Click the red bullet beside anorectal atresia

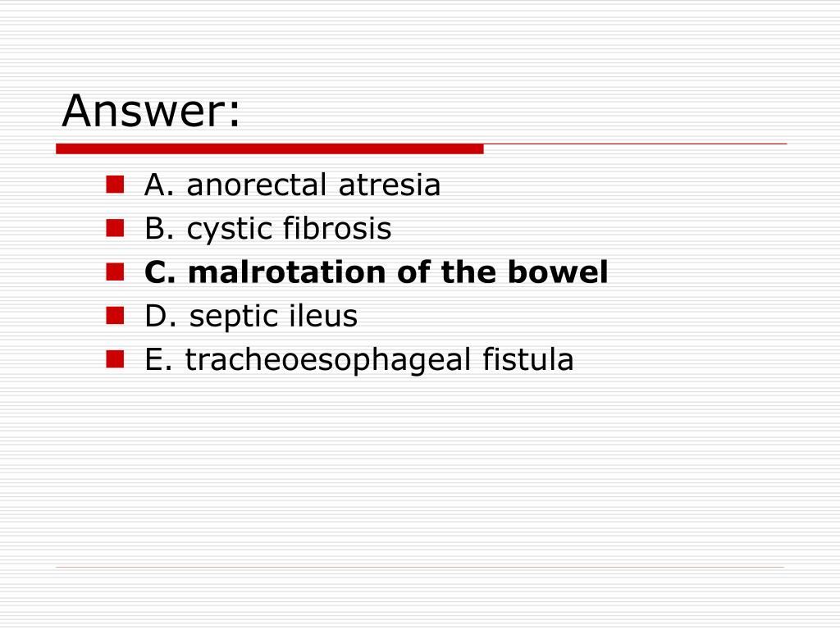pos(115,185)
